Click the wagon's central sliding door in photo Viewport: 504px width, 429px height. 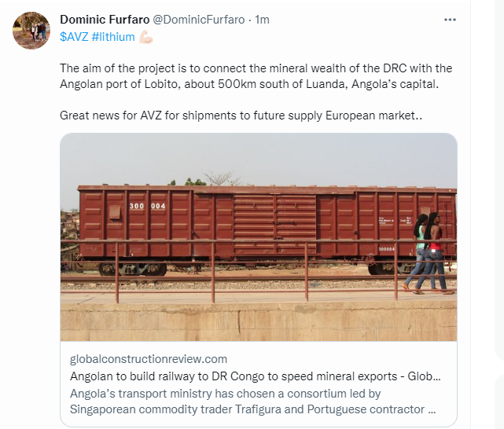(x=275, y=224)
